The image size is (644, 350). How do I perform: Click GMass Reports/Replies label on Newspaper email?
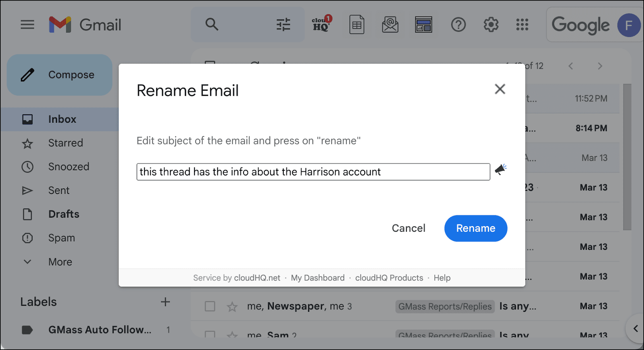[445, 307]
